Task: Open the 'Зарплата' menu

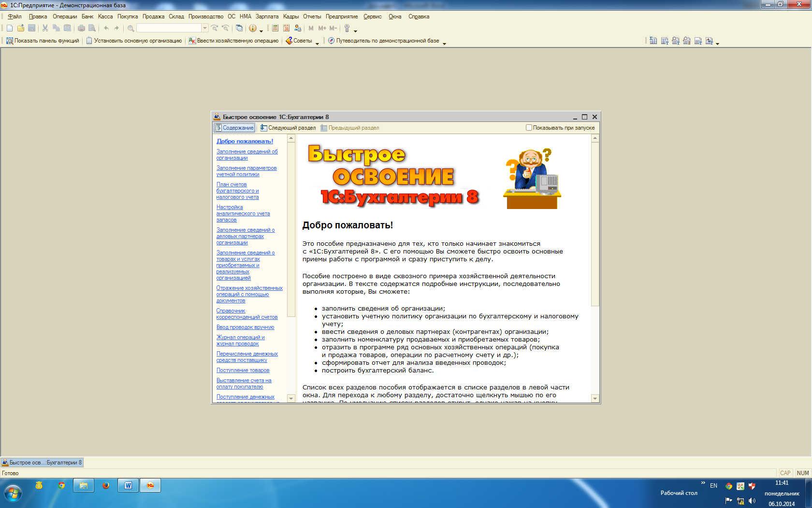Action: tap(267, 16)
